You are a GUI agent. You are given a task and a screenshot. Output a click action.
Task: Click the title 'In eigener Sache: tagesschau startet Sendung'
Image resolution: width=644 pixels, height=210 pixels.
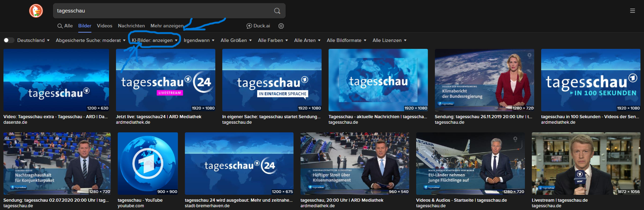(271, 117)
